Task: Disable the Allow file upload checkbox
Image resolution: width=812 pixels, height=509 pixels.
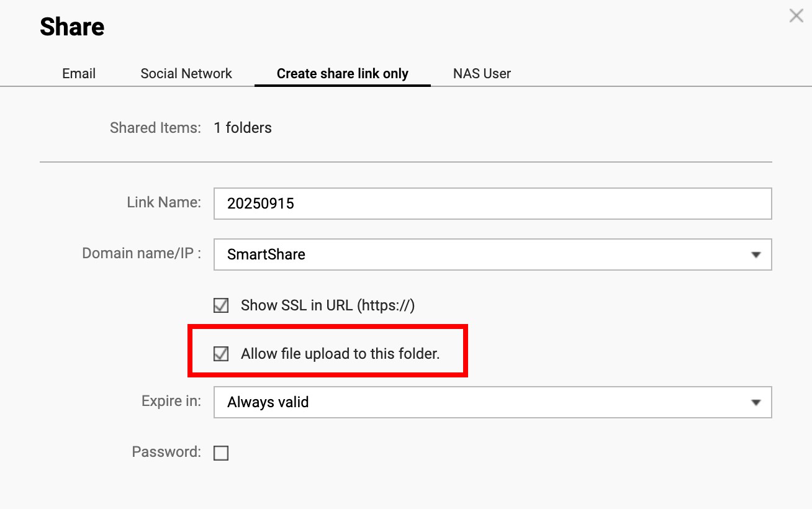Action: (x=221, y=354)
